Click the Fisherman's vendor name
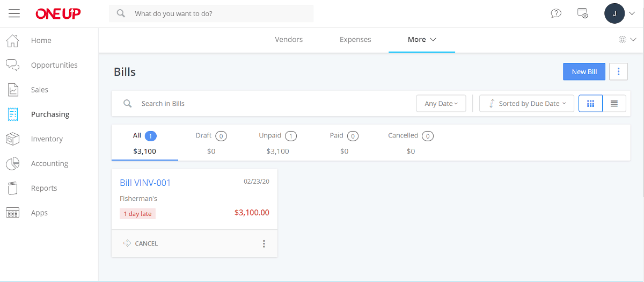The image size is (644, 282). [138, 199]
